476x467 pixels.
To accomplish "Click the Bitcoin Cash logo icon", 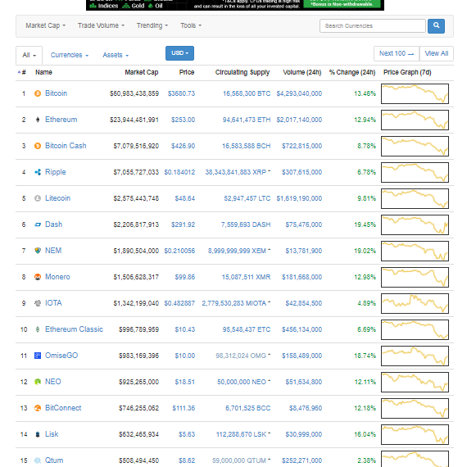I will 38,146.
